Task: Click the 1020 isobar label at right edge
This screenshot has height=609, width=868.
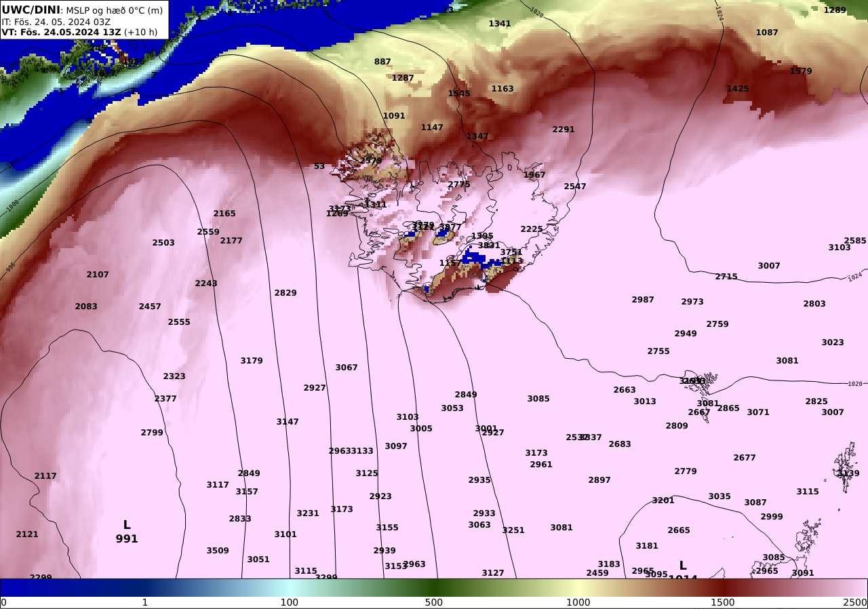Action: pyautogui.click(x=855, y=384)
